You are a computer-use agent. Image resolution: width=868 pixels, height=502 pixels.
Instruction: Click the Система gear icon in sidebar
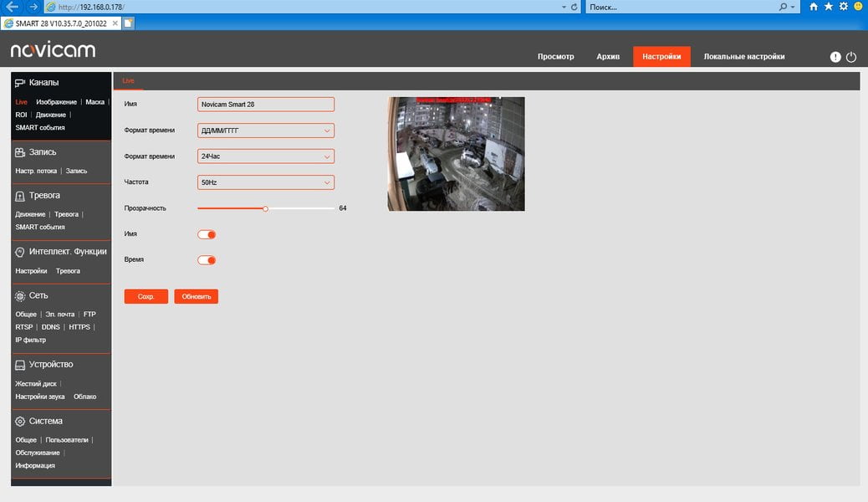pyautogui.click(x=20, y=421)
